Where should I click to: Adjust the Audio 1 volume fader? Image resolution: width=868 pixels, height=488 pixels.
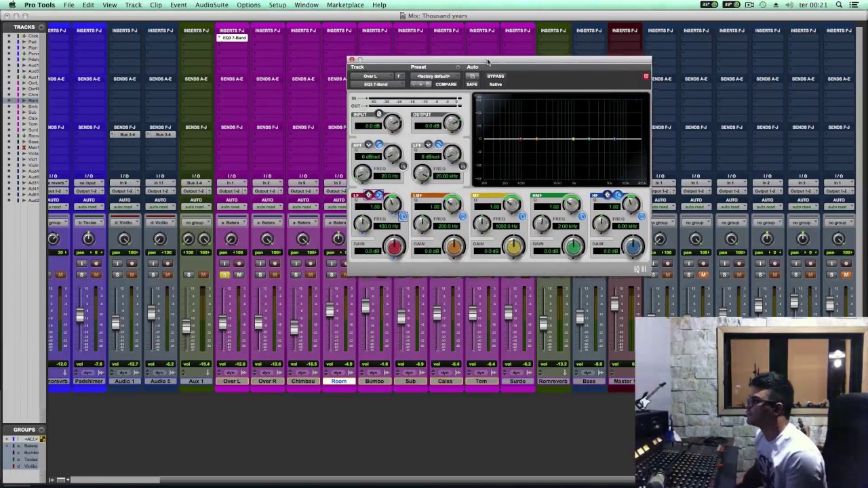[116, 322]
